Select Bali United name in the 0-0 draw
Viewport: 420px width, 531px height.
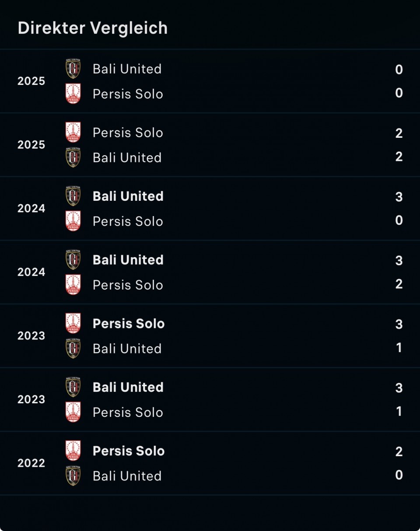pos(127,69)
